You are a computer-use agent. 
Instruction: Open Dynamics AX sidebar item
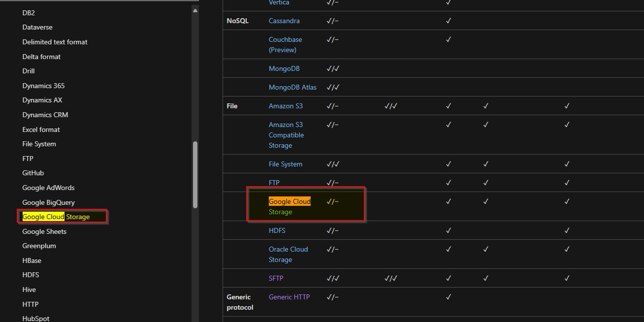click(42, 100)
